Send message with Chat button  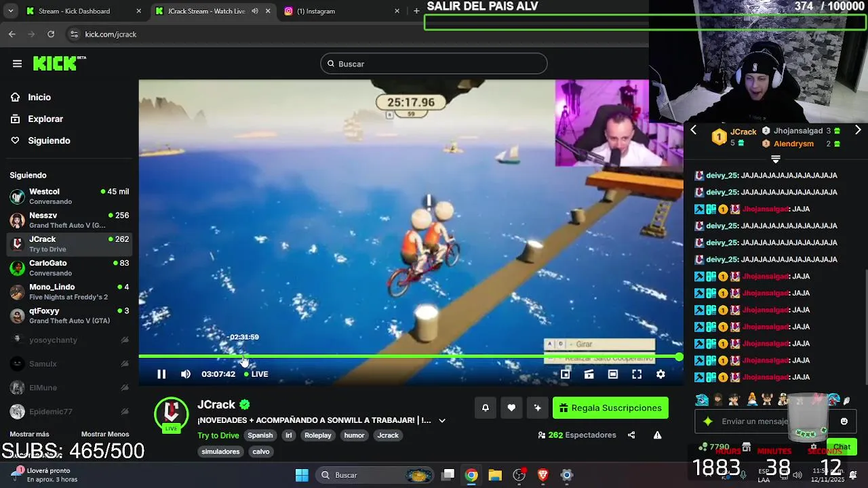point(842,447)
